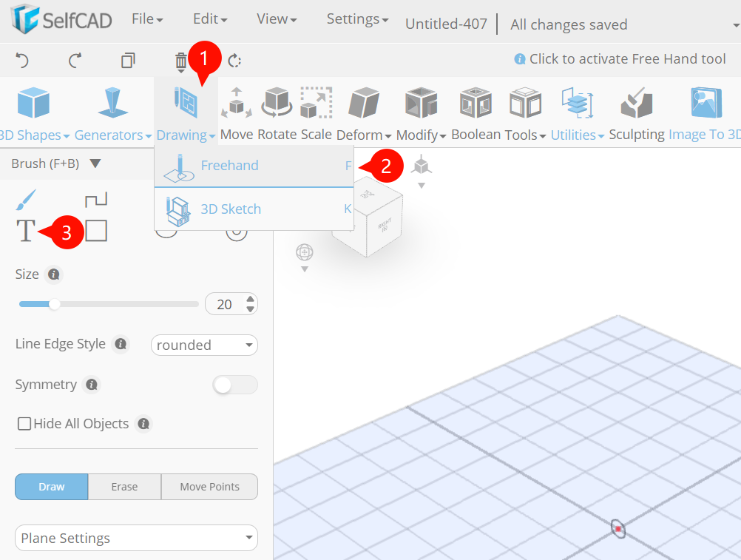Open the Generators tool
The width and height of the screenshot is (741, 560).
pos(112,103)
